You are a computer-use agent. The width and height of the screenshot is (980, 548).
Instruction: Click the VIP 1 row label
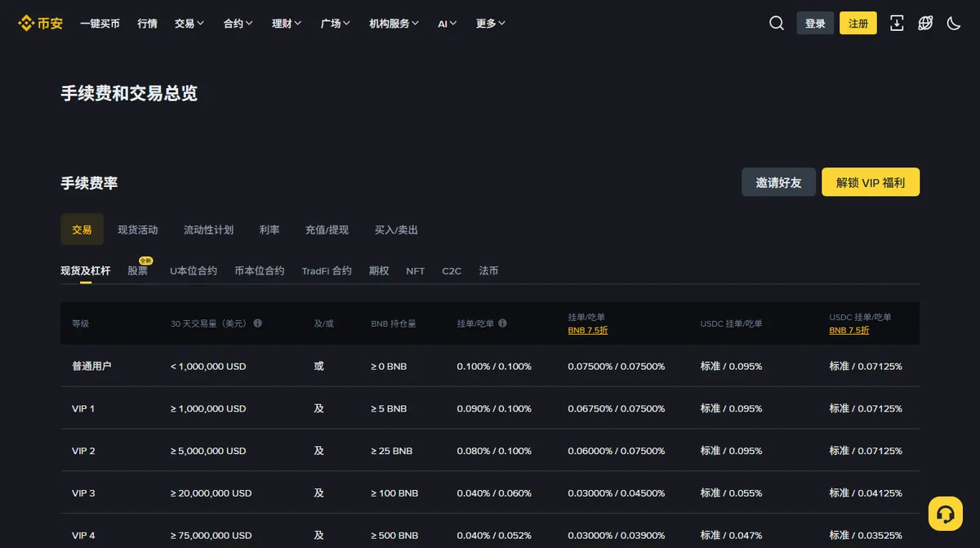coord(83,408)
